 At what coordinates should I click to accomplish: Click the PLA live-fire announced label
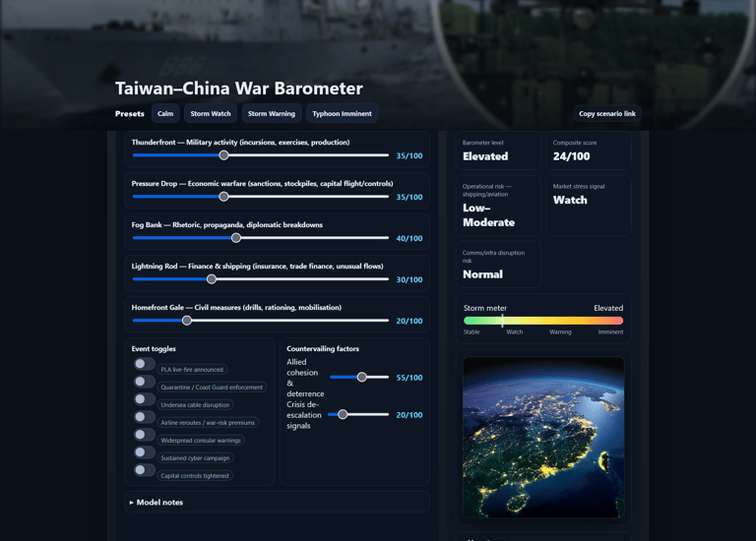192,370
